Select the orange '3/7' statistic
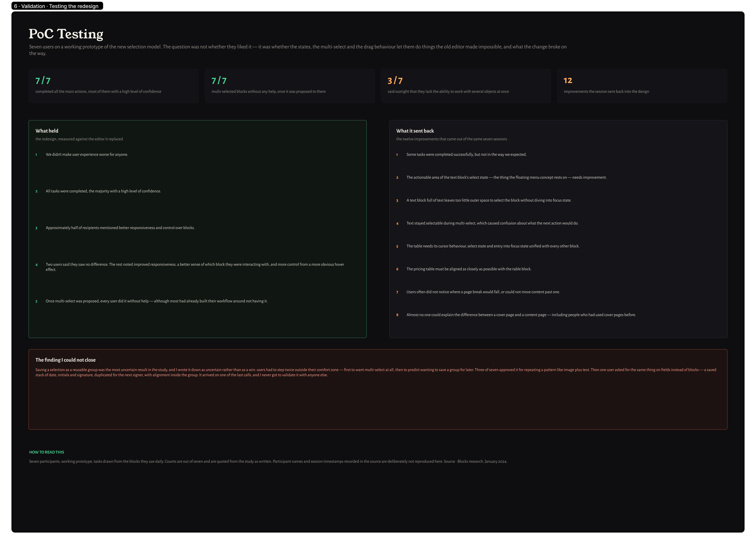The height and width of the screenshot is (544, 756). point(395,81)
